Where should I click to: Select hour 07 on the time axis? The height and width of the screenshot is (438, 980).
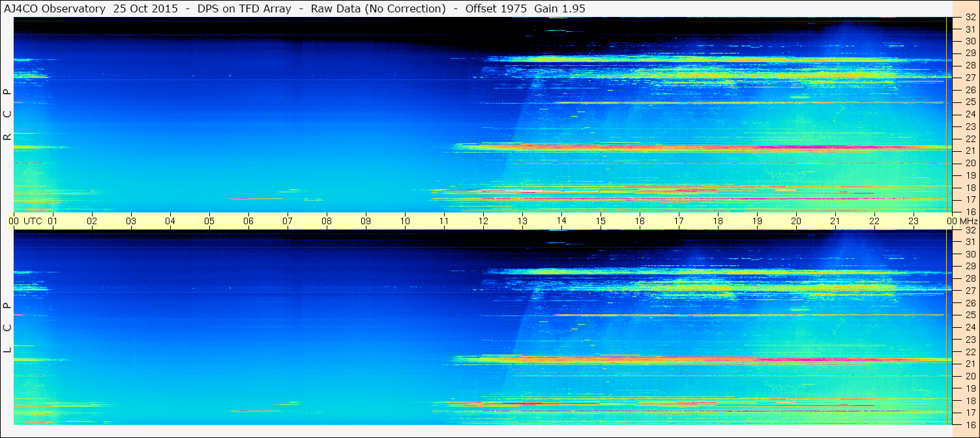point(288,221)
